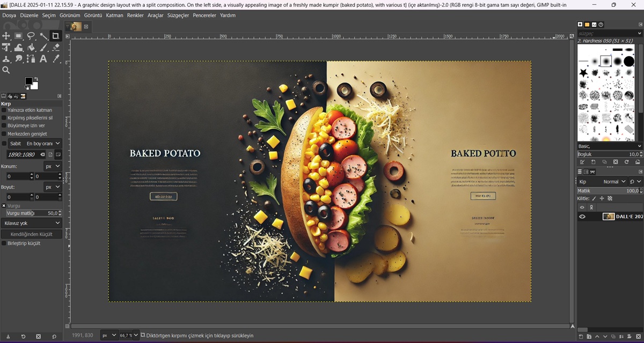Viewport: 644px width, 343px height.
Task: Select the Eraser tool
Action: pos(56,48)
